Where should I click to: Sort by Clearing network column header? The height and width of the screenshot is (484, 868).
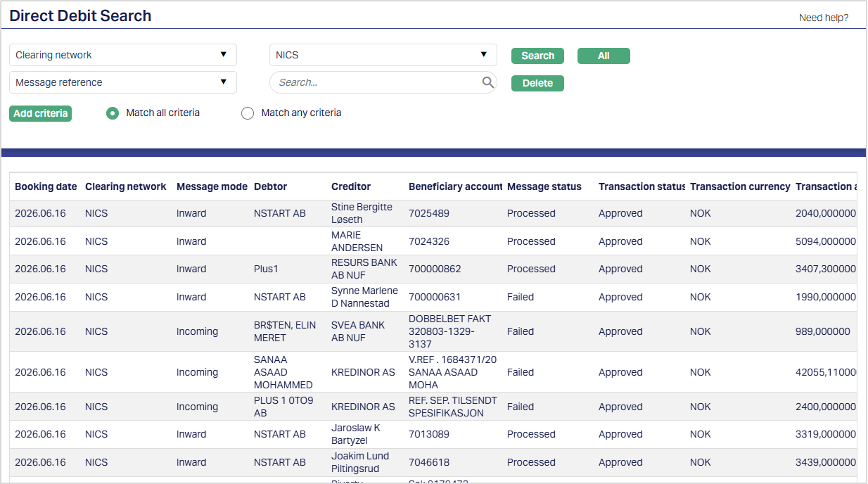click(x=126, y=186)
